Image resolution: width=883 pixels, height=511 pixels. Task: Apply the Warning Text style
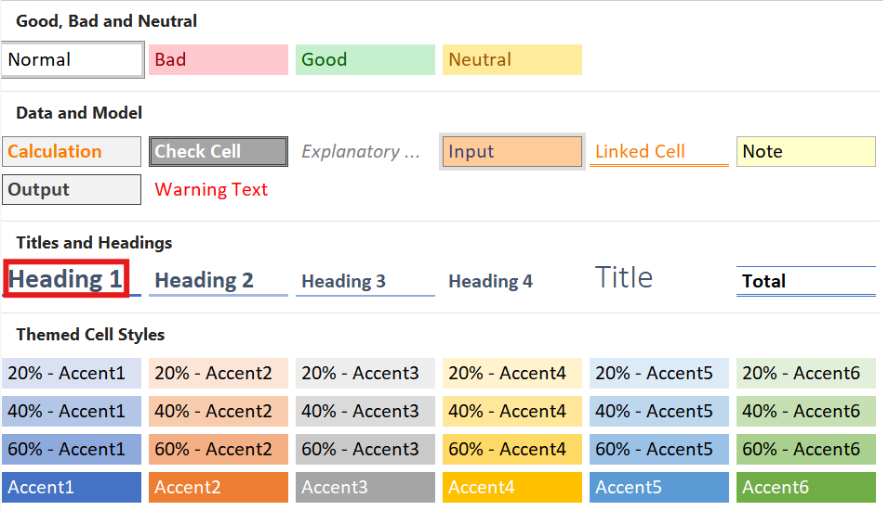pyautogui.click(x=218, y=190)
